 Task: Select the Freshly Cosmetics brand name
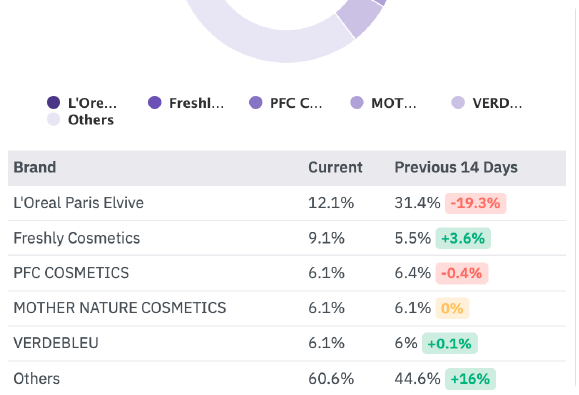[77, 238]
